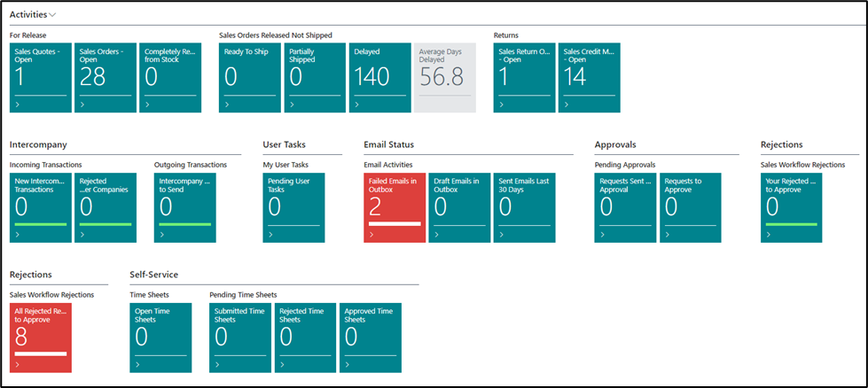
Task: Click chevron arrow on Intercompany to Send tile
Action: tap(161, 235)
